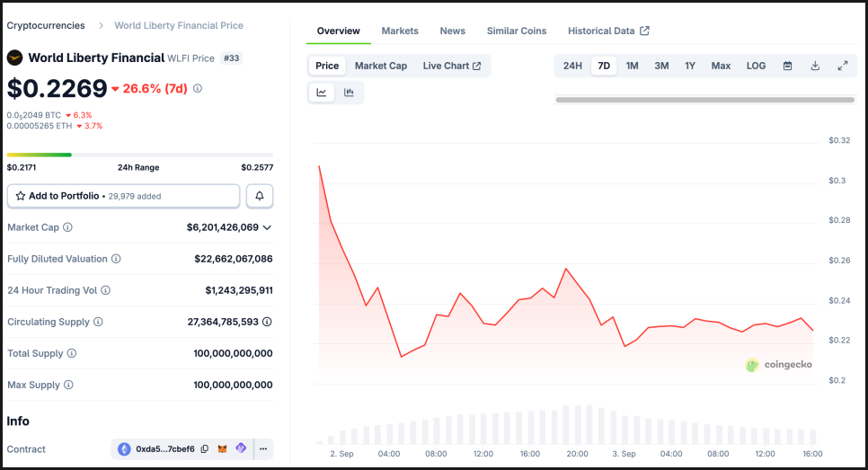Click the $0.2577 24h high value
Viewport: 868px width, 470px height.
click(x=257, y=167)
